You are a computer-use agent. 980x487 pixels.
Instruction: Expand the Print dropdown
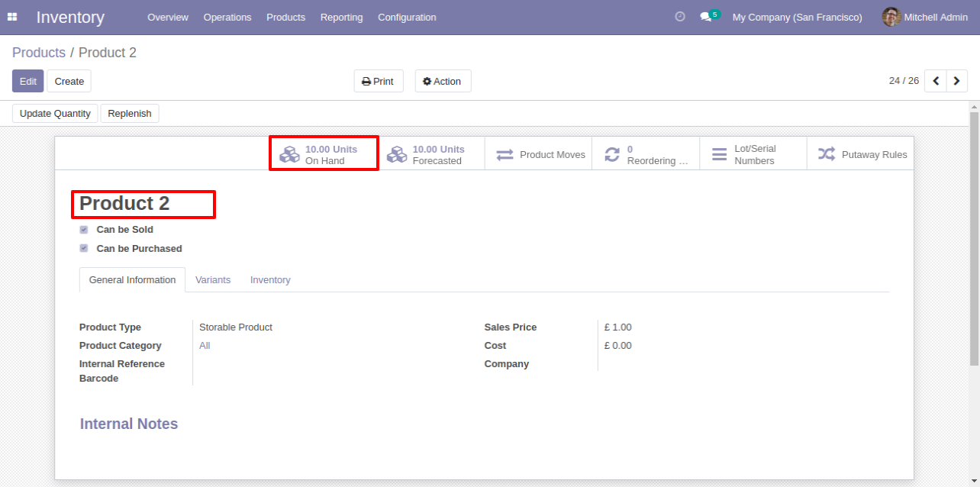tap(379, 81)
